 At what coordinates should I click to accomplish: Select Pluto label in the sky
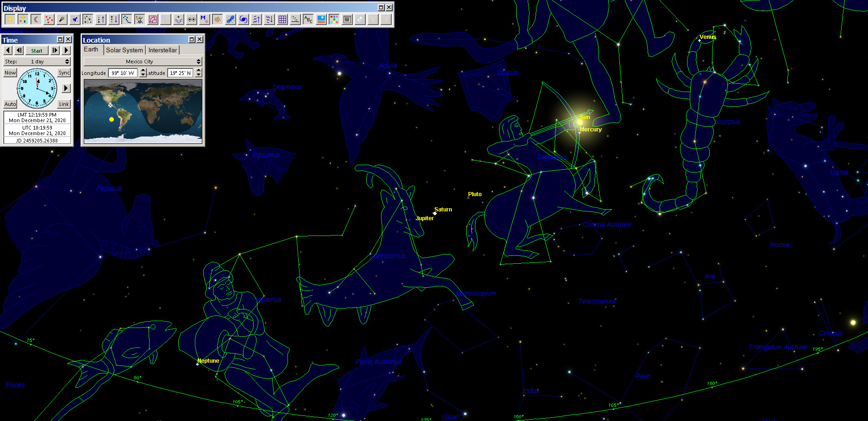click(475, 194)
